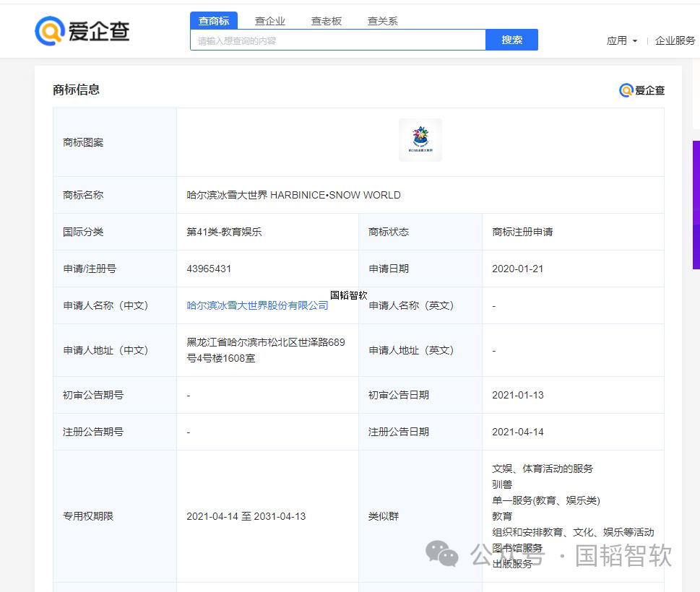Open the 查老板 tab
This screenshot has width=700, height=592.
coord(327,21)
